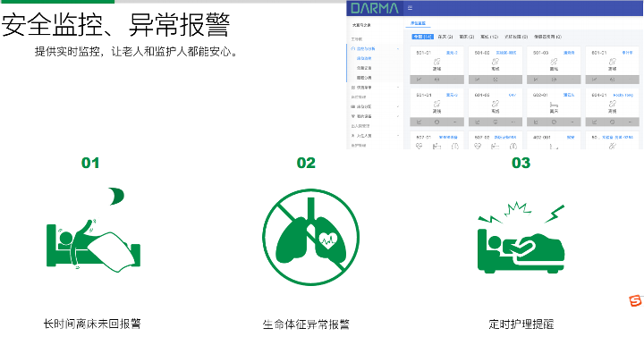Open the resident name link on card 501-01

(x=452, y=53)
